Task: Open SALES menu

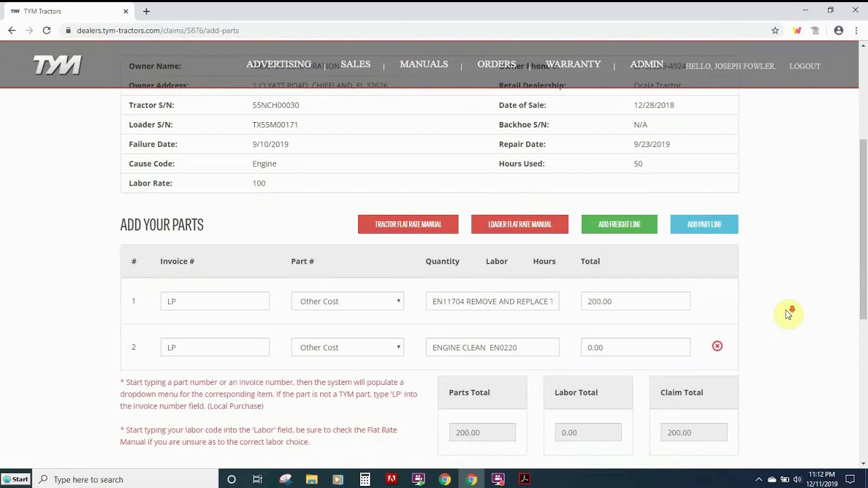Action: click(355, 64)
